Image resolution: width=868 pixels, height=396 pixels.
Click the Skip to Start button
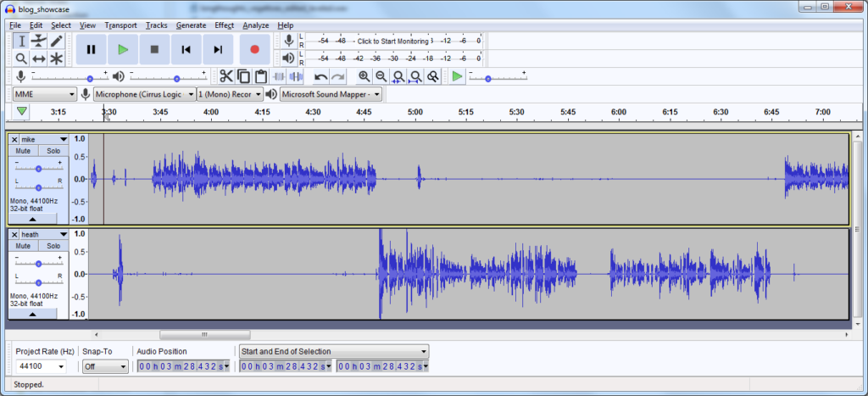click(186, 50)
